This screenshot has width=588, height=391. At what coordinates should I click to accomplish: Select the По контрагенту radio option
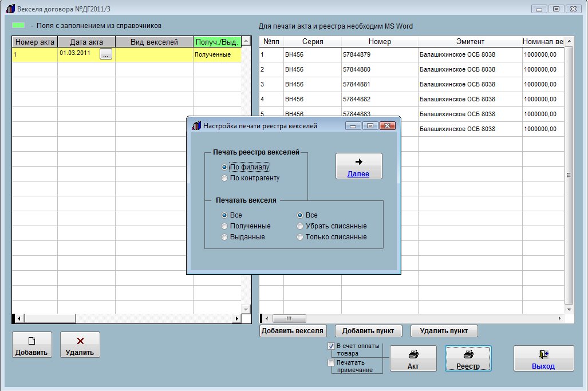point(225,178)
